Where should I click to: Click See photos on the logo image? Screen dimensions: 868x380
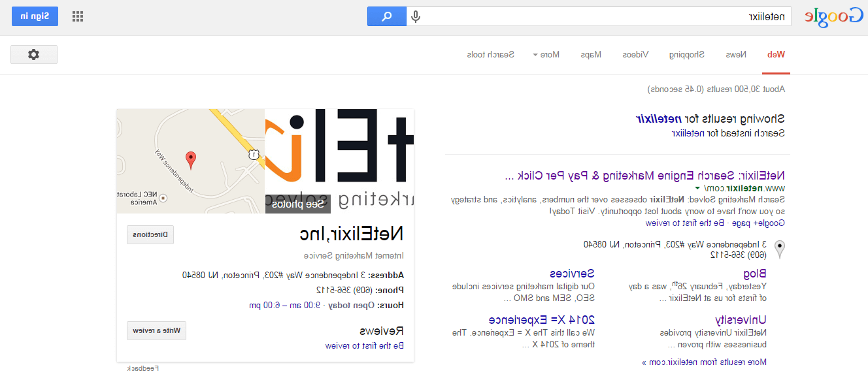(298, 204)
